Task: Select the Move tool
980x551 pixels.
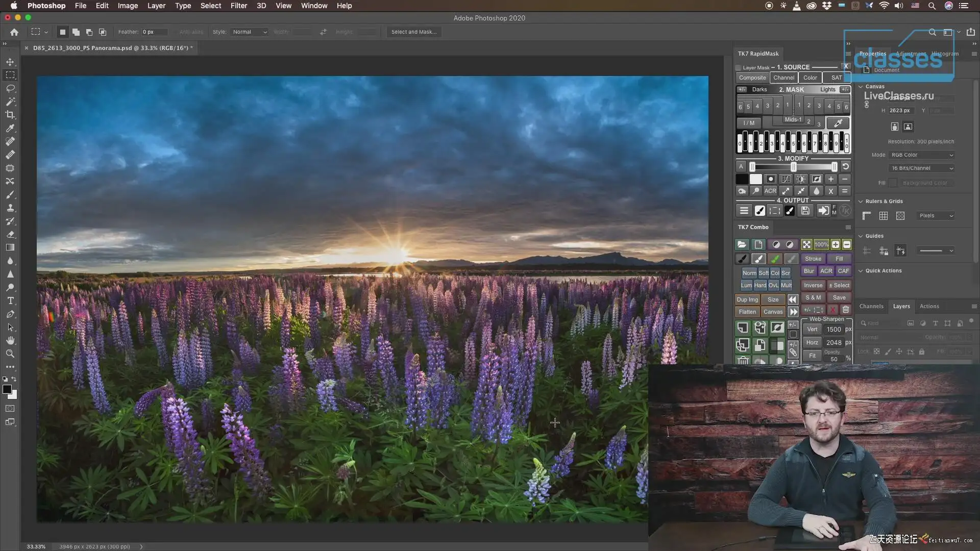Action: tap(10, 62)
